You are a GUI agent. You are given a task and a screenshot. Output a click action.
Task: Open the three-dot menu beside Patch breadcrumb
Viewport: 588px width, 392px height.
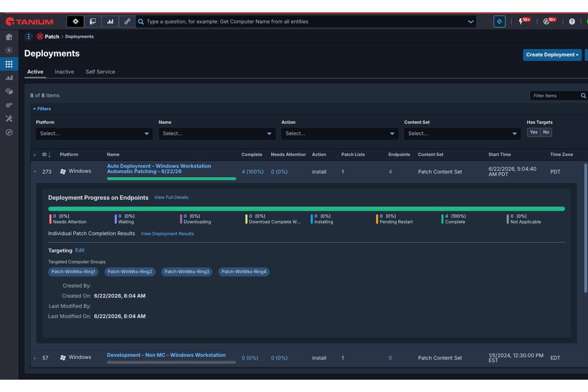[29, 37]
